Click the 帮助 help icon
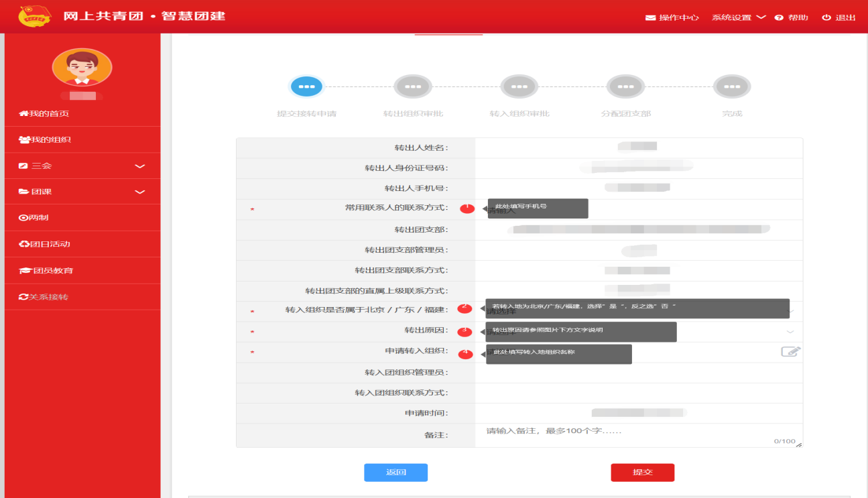Screen dimensions: 868x498 779,17
